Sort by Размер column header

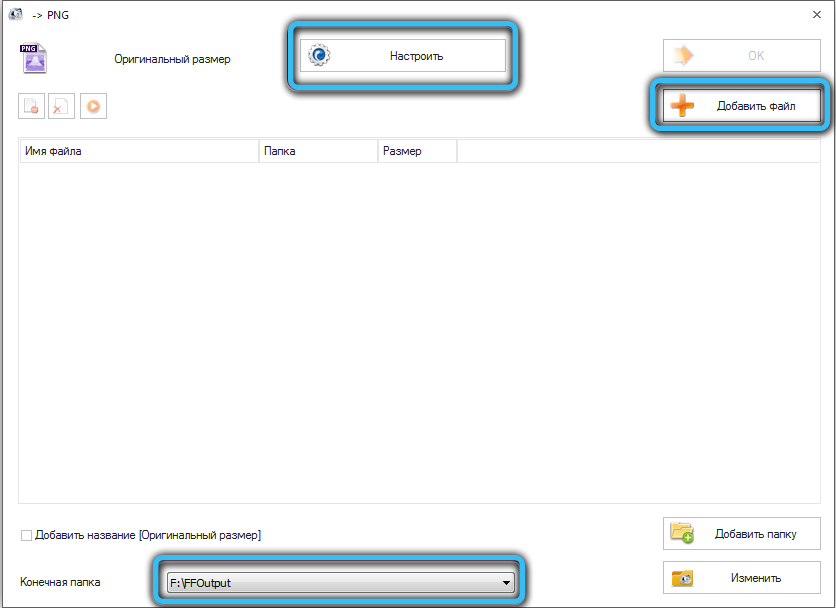417,151
